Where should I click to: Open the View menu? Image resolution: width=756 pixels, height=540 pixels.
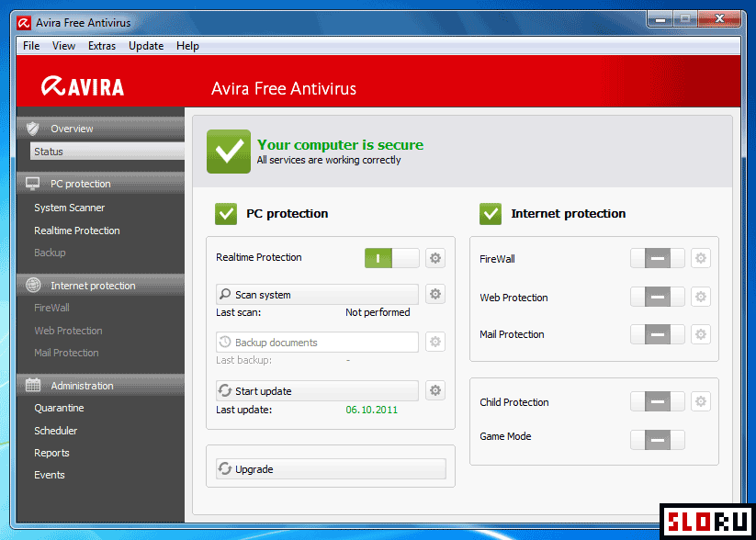coord(63,46)
